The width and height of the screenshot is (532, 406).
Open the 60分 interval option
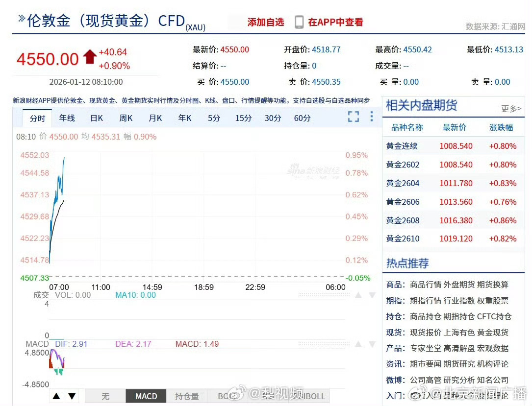pos(302,118)
